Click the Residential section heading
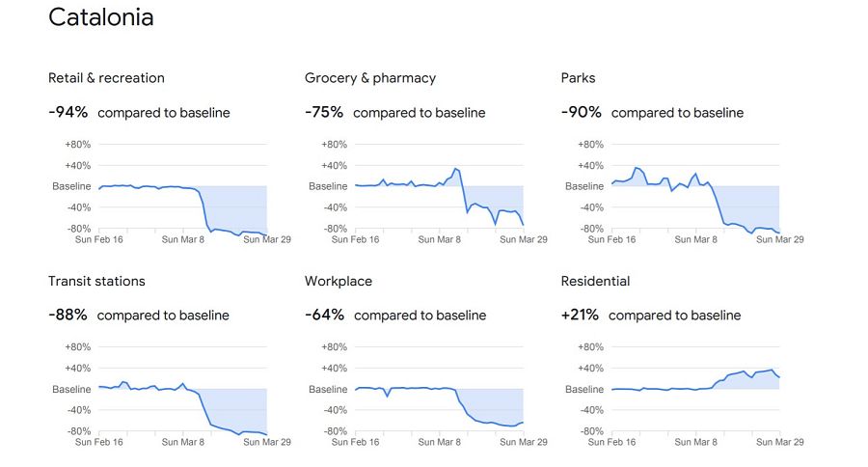 pos(595,282)
